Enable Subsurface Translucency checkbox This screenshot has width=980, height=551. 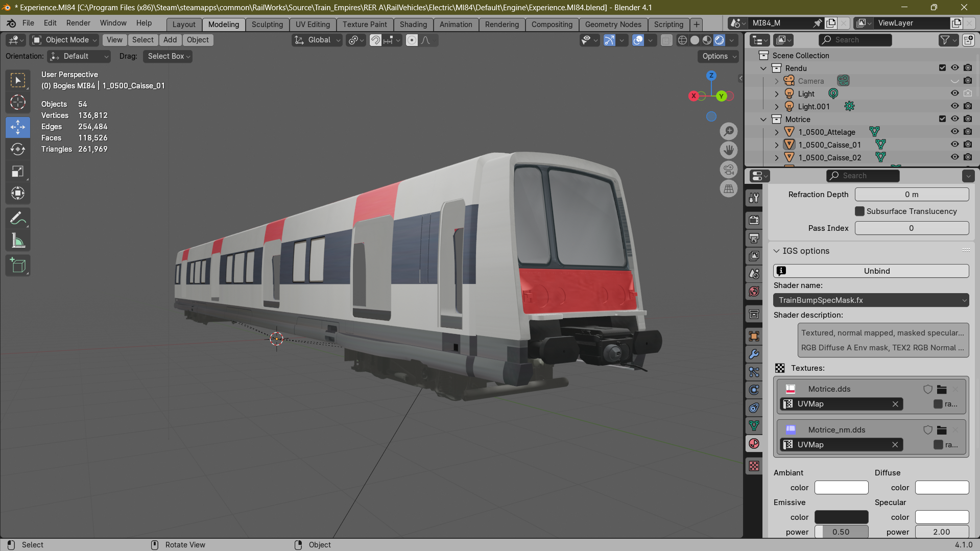click(x=860, y=211)
